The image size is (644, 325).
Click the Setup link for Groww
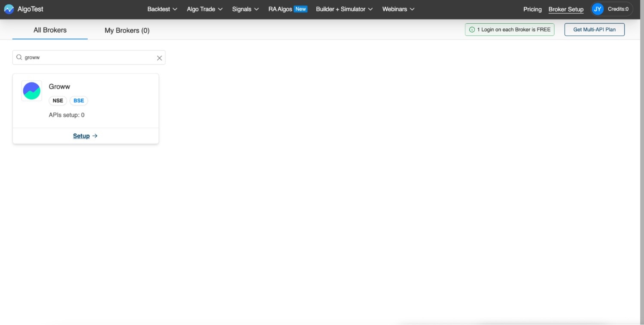[81, 136]
